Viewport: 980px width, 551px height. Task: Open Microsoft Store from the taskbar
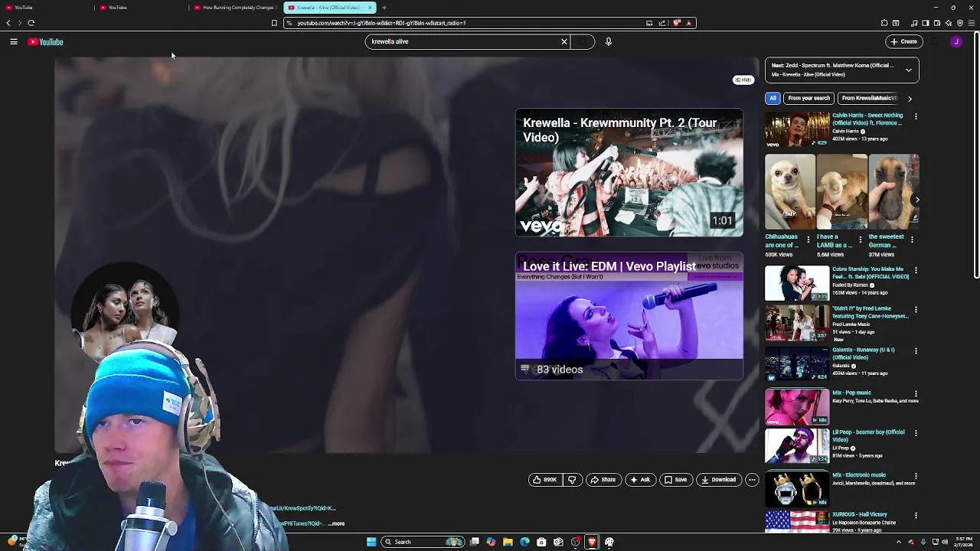coord(541,542)
